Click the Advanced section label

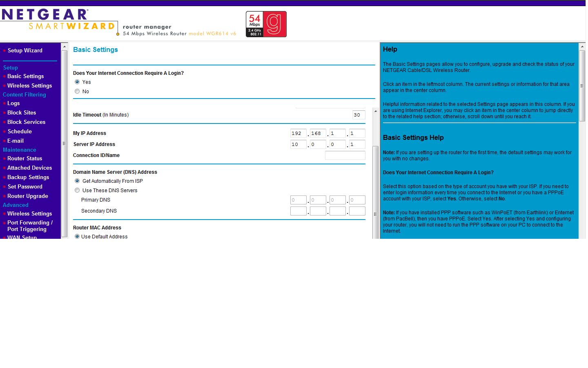(16, 205)
